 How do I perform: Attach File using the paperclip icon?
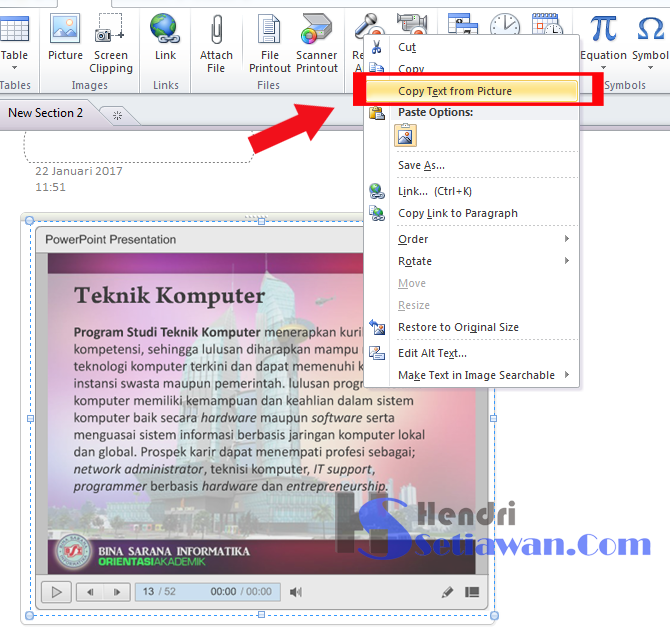coord(216,43)
